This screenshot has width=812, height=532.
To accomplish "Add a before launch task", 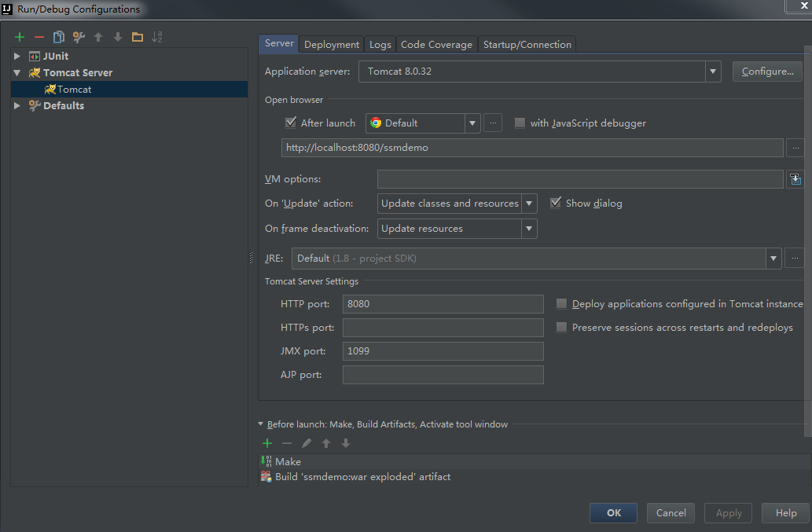I will coord(267,443).
